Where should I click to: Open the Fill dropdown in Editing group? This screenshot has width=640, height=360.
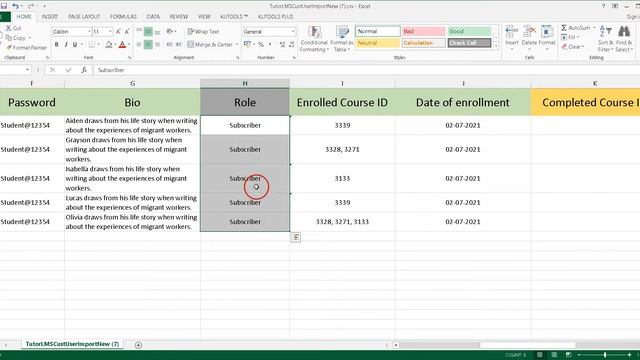click(x=571, y=37)
